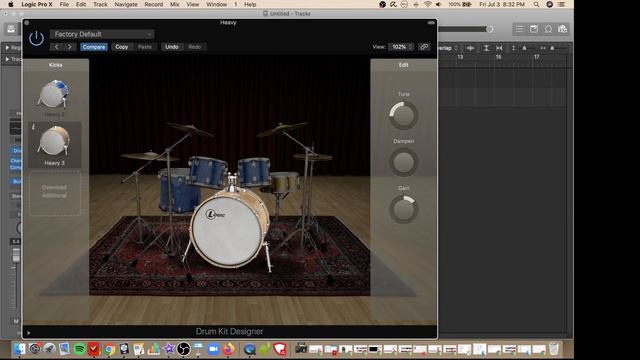640x360 pixels.
Task: Open the View 102% size dropdown
Action: tap(401, 47)
